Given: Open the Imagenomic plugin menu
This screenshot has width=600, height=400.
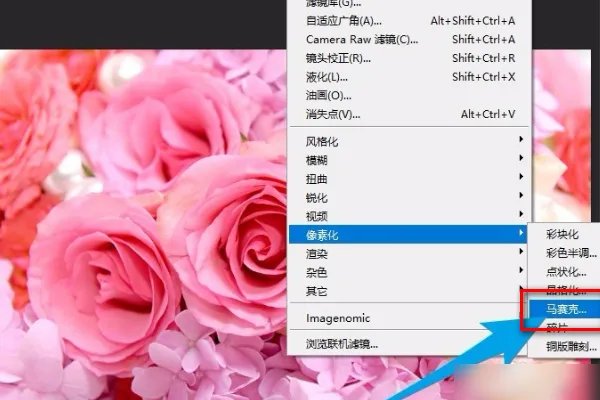Looking at the screenshot, I should (409, 318).
